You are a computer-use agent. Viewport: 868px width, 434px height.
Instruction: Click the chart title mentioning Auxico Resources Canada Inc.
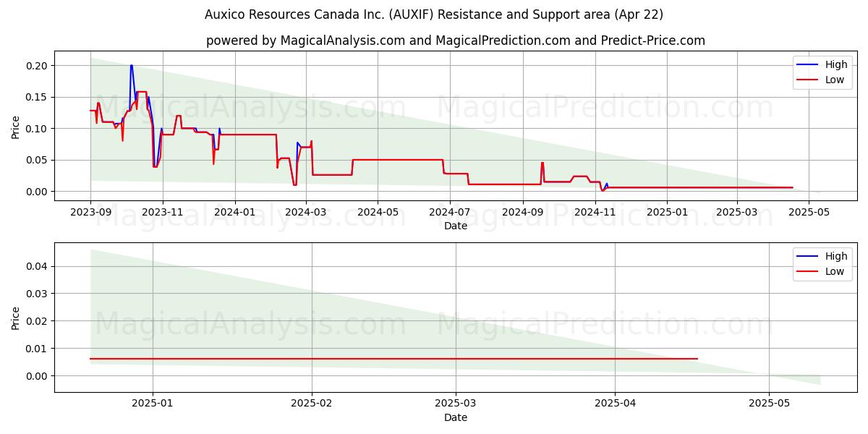[x=434, y=14]
